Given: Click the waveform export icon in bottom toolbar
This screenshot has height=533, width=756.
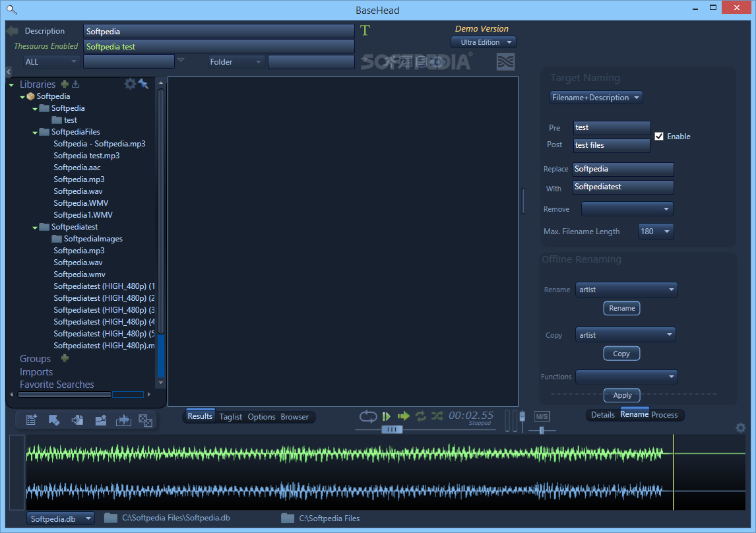Looking at the screenshot, I should point(123,420).
